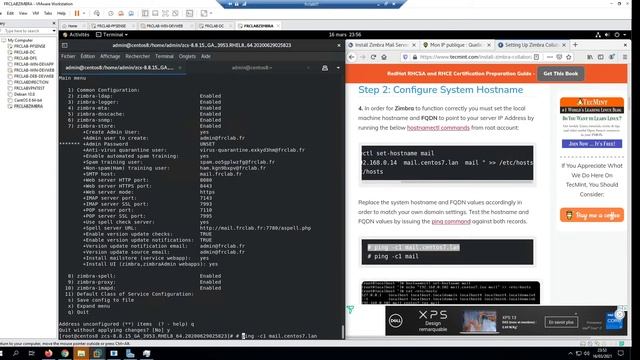640x360 pixels.
Task: Bookmark this page with the star icon
Action: 569,57
